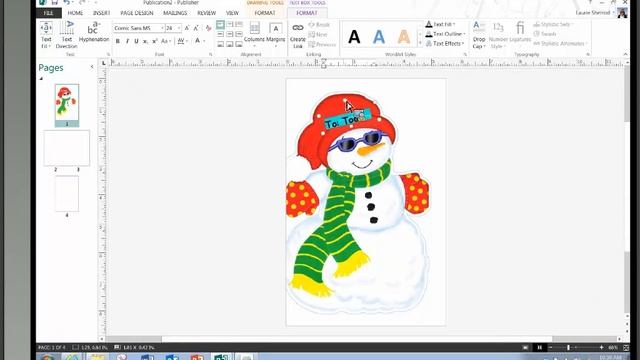The height and width of the screenshot is (360, 640).
Task: Click the PowerPoint icon in taskbar
Action: [x=197, y=357]
